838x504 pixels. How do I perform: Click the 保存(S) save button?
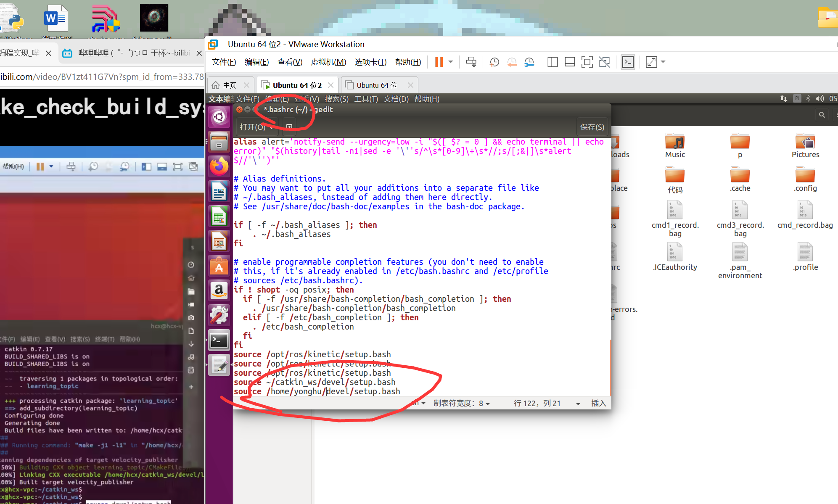point(592,127)
